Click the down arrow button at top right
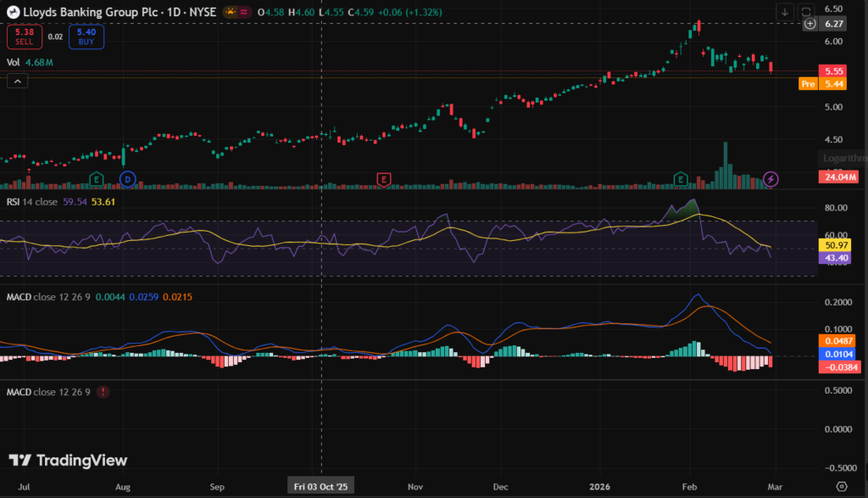 (x=785, y=11)
